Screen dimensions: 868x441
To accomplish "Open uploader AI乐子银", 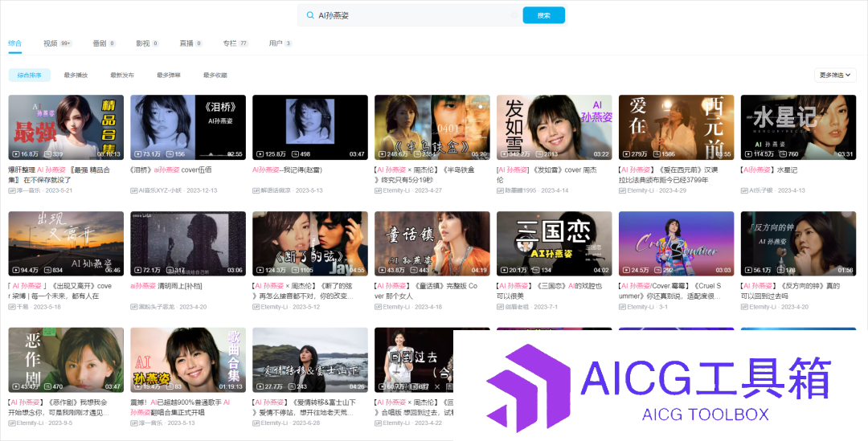I will pyautogui.click(x=761, y=190).
